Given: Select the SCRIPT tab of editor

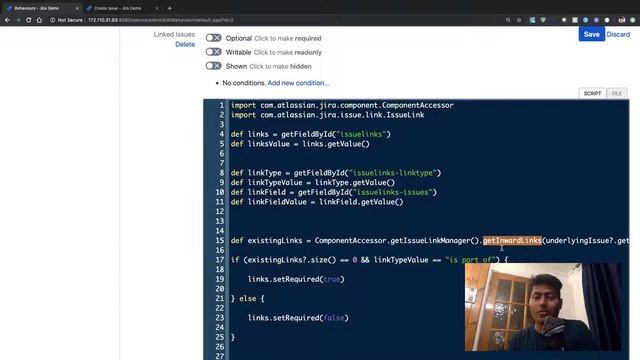Looking at the screenshot, I should coord(592,93).
